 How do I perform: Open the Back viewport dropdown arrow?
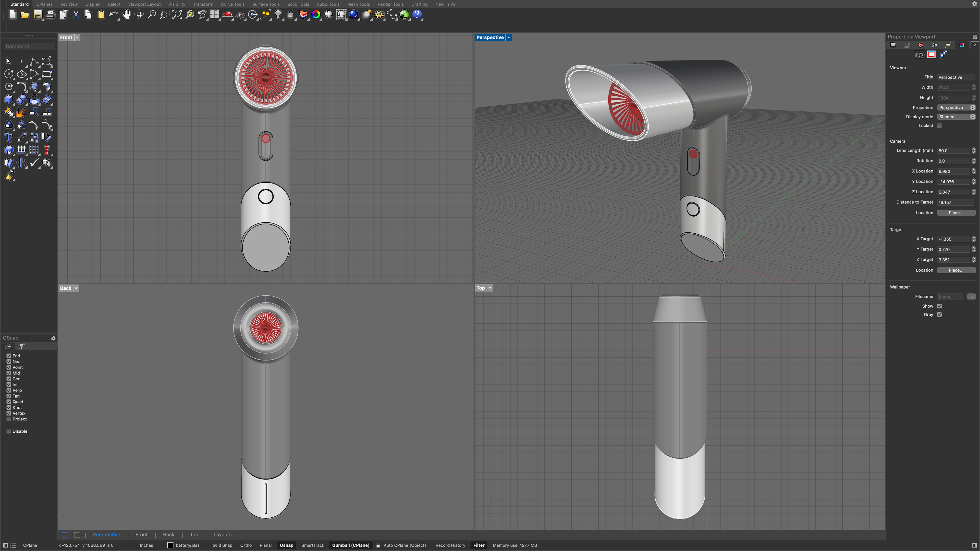point(76,288)
